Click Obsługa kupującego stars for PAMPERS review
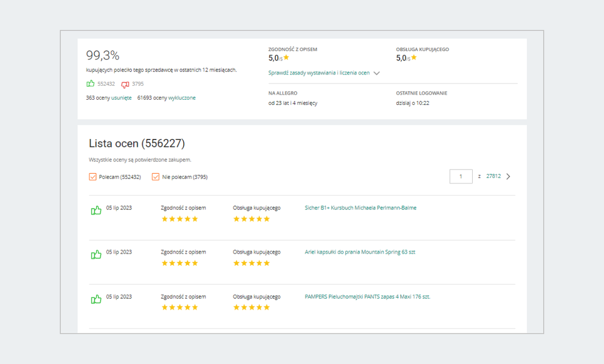The image size is (604, 364). (252, 308)
